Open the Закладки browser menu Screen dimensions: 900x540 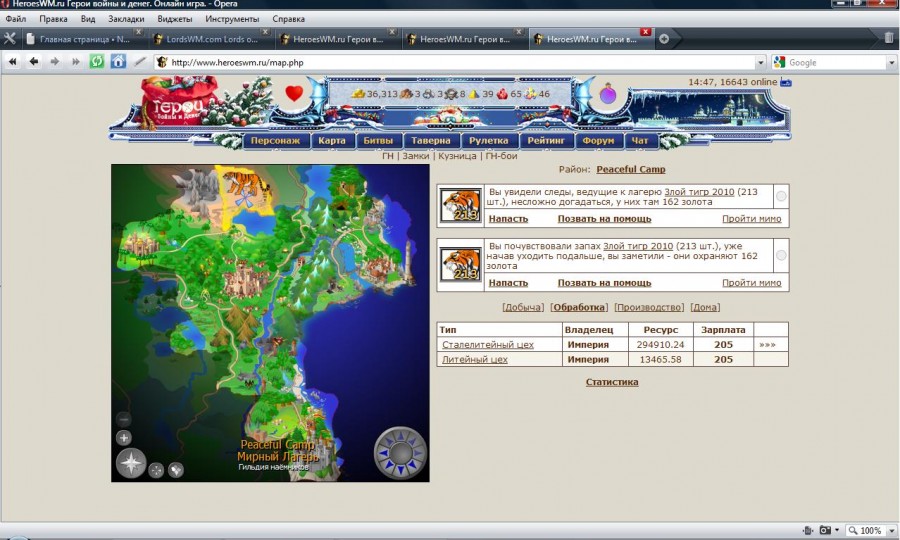point(125,19)
